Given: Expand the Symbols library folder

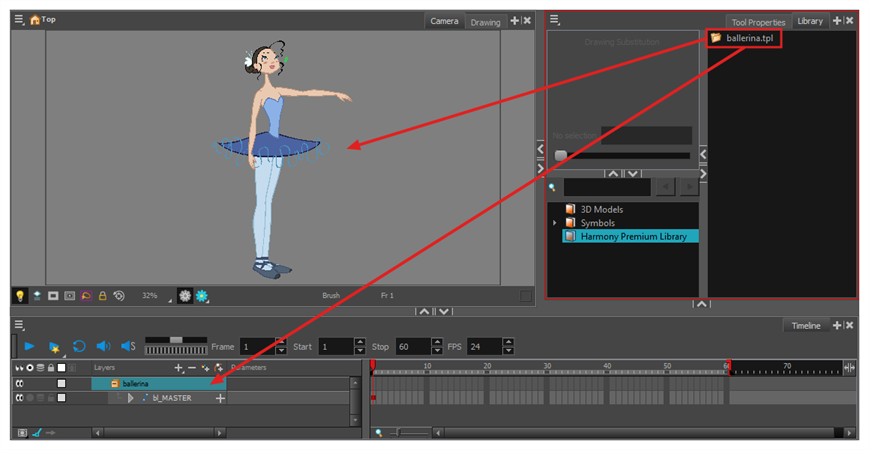Looking at the screenshot, I should 555,223.
